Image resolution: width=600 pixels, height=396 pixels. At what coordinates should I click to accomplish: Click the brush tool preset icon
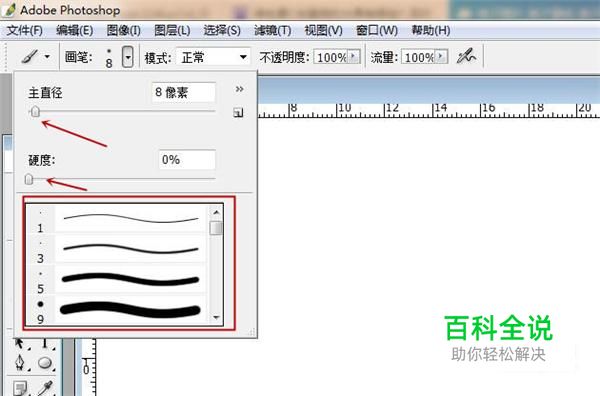tap(30, 57)
